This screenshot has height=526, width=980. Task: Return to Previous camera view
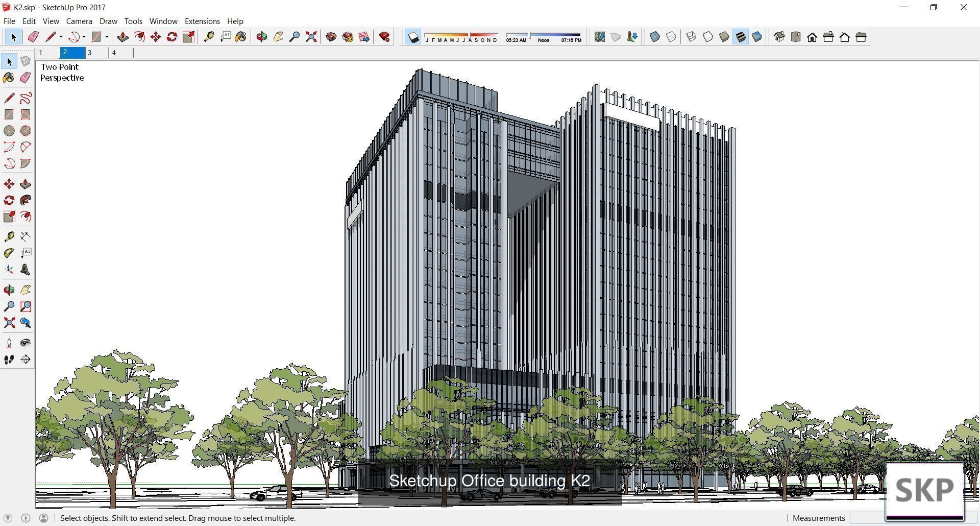tap(26, 323)
